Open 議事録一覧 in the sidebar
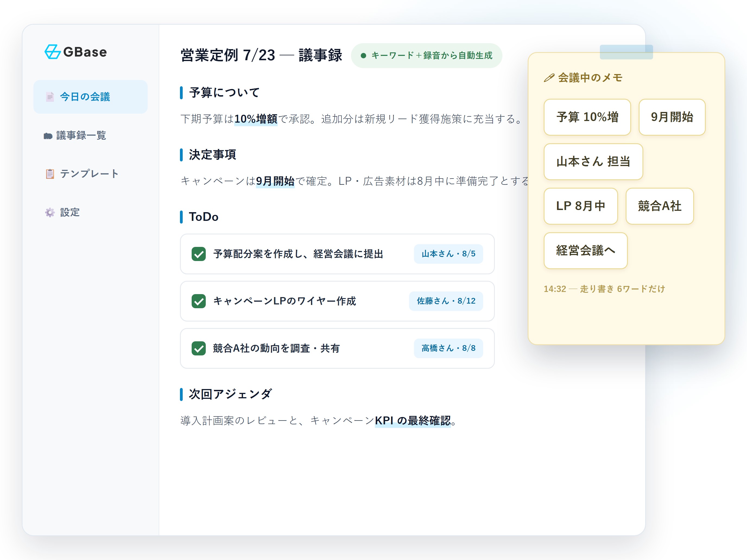 point(90,135)
